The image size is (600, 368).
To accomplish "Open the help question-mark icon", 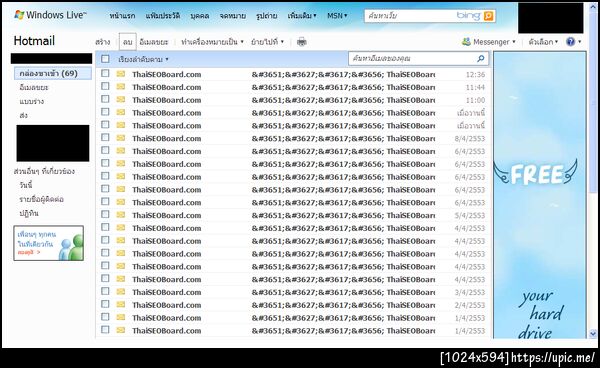I will click(x=570, y=42).
